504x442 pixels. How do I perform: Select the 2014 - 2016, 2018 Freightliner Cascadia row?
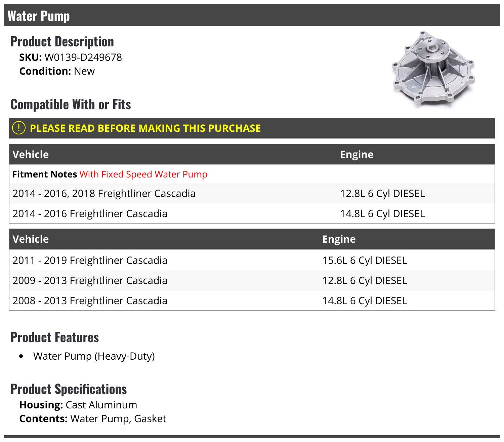pos(104,194)
